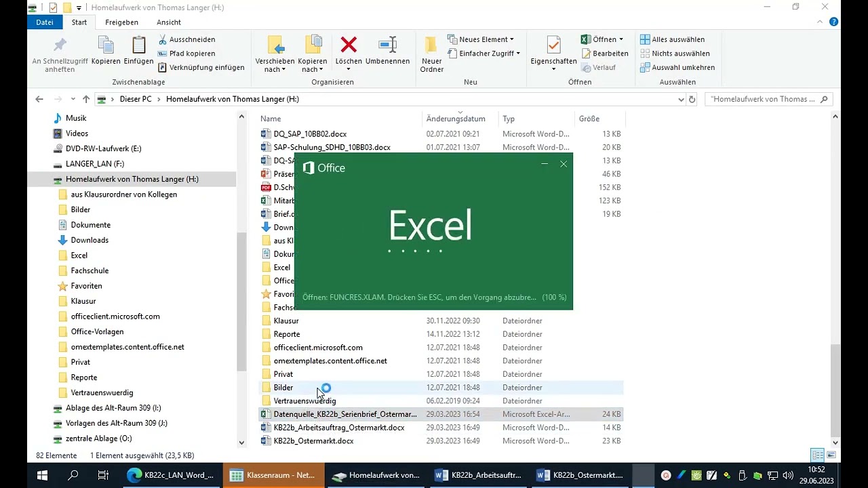The image size is (868, 488).
Task: Open Quick Access Toolbar customize dropdown
Action: [x=79, y=7]
